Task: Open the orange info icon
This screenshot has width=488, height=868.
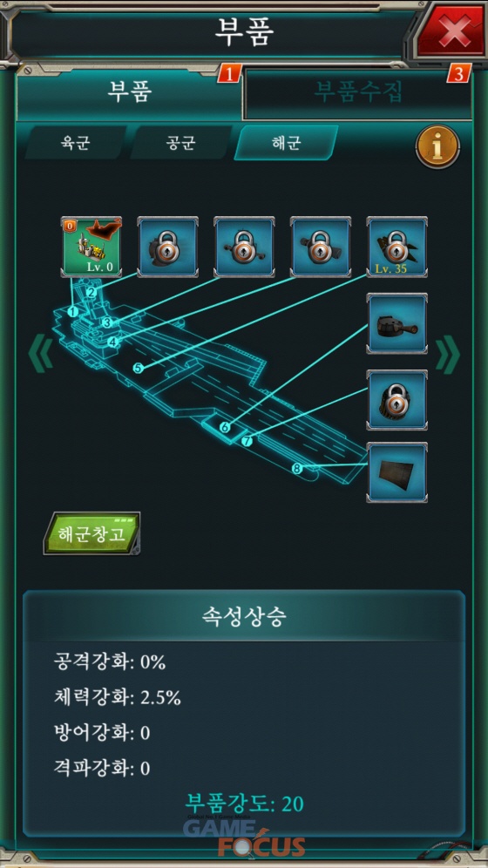Action: click(x=437, y=146)
